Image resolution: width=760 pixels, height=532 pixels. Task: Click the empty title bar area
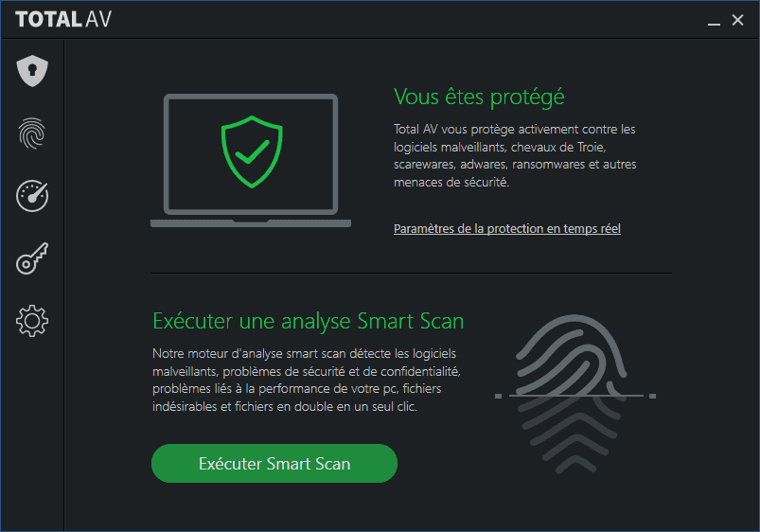point(407,19)
